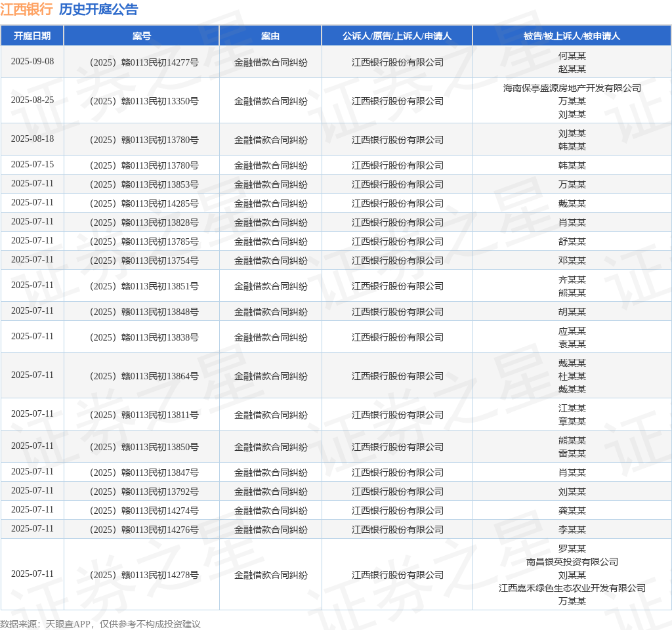The image size is (672, 630).
Task: Click defendant 应某某
Action: pos(572,331)
